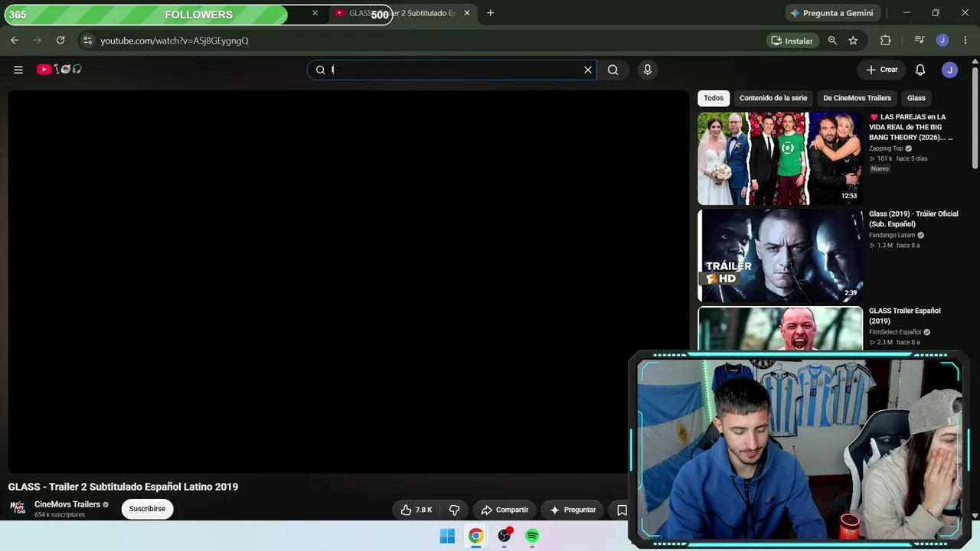Open Chrome's media controls icon
This screenshot has height=551, width=980.
920,41
